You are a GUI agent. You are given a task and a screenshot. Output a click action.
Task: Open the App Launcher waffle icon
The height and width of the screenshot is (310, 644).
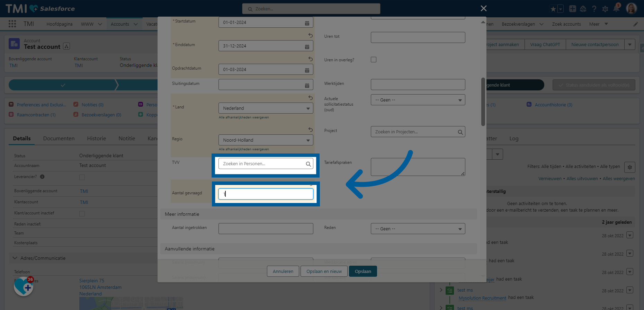coord(12,24)
